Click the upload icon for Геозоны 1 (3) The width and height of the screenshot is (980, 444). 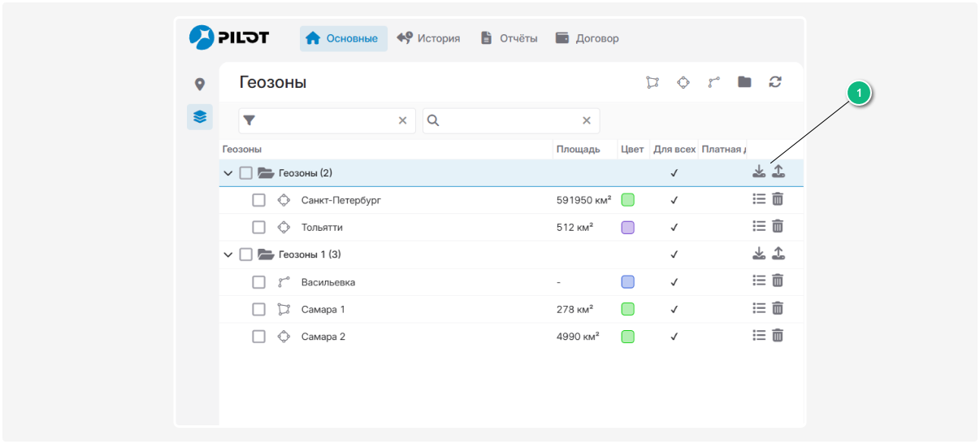coord(778,253)
